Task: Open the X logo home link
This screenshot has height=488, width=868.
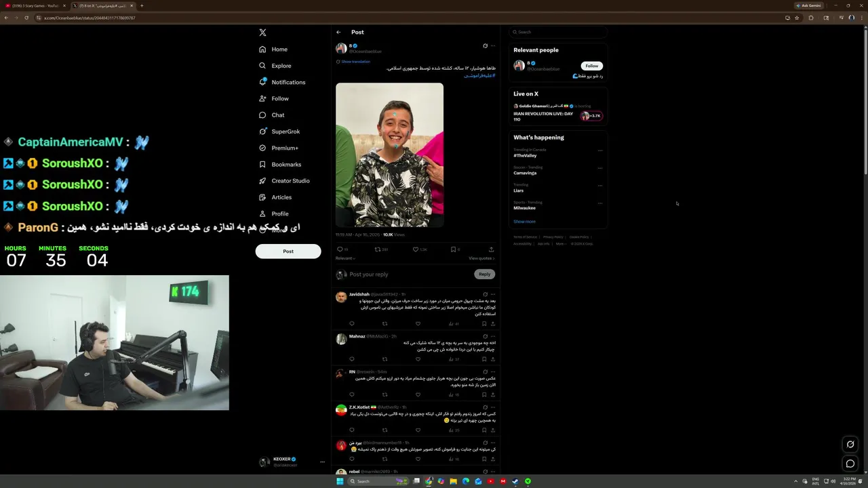Action: 262,33
